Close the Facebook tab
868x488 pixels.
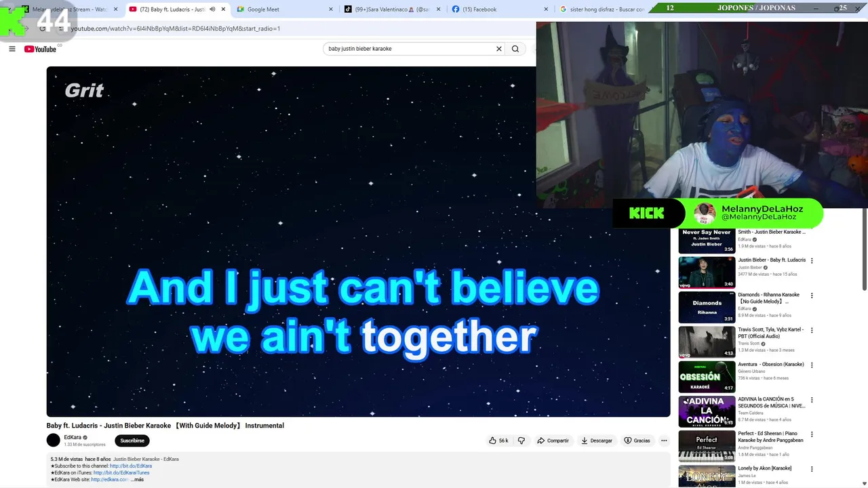(x=547, y=9)
